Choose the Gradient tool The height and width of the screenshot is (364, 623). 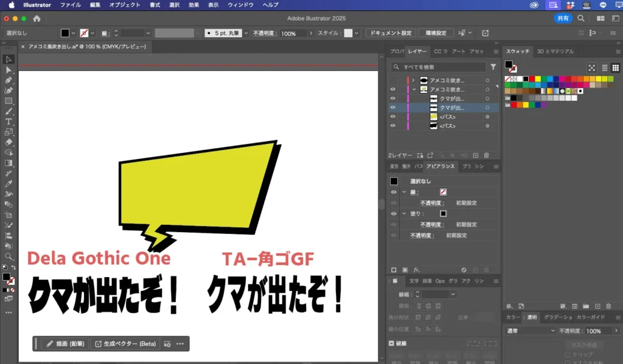coord(9,162)
